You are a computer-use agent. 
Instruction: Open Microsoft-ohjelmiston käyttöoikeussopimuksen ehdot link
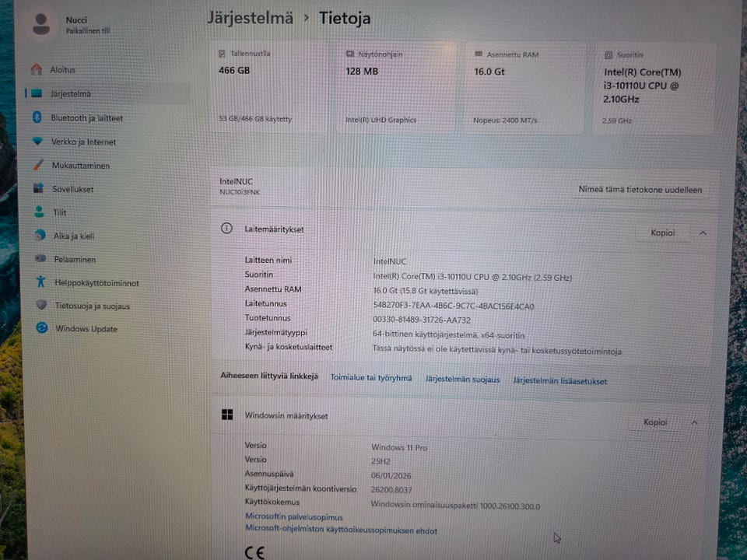click(x=341, y=530)
